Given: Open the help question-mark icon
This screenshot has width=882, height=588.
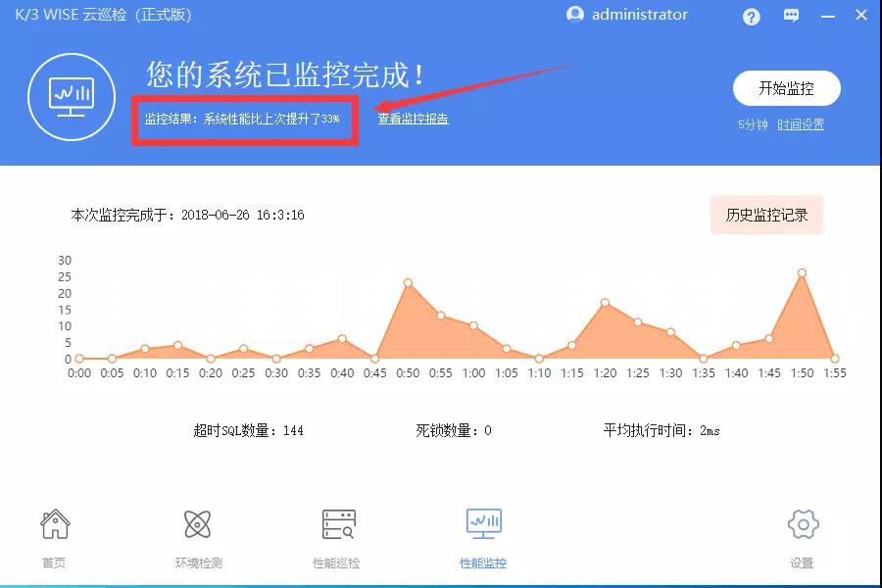Looking at the screenshot, I should (x=751, y=17).
